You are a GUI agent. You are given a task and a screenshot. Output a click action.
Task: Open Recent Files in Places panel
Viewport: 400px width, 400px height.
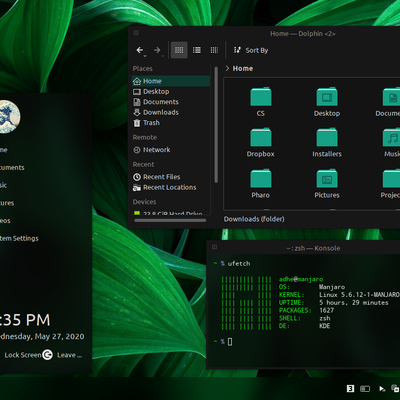point(171,177)
